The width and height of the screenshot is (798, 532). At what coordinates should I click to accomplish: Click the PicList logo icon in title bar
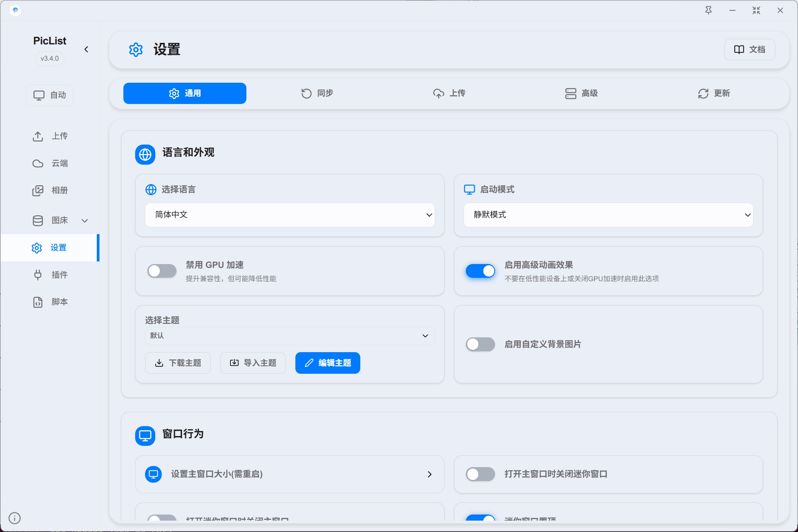tap(15, 10)
